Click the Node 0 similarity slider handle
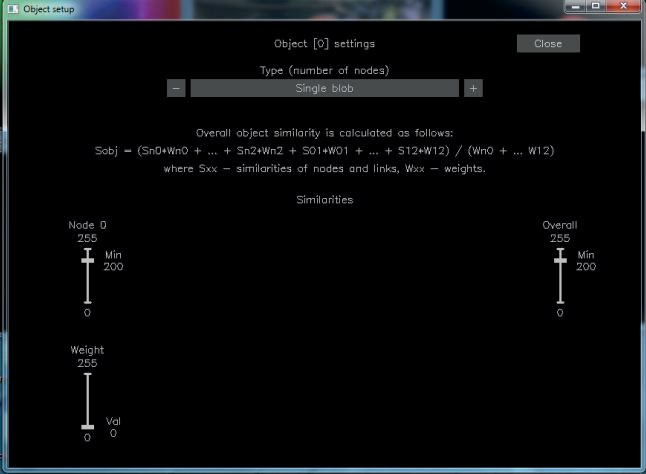Screen dimensions: 646x474 pyautogui.click(x=87, y=260)
